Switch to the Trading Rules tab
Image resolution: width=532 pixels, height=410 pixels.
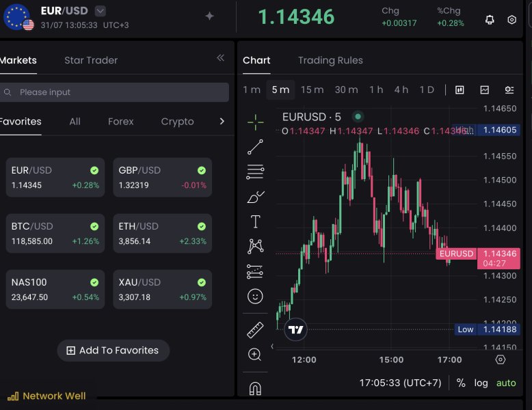(330, 60)
